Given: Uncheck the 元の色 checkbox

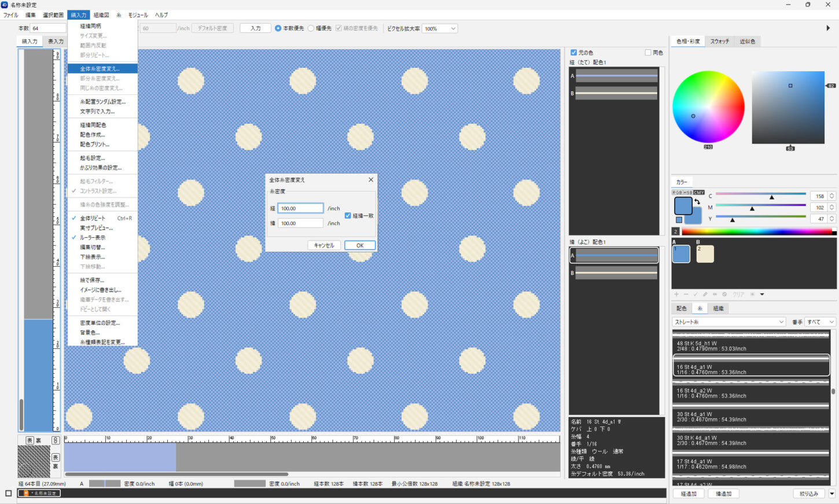Looking at the screenshot, I should 573,53.
